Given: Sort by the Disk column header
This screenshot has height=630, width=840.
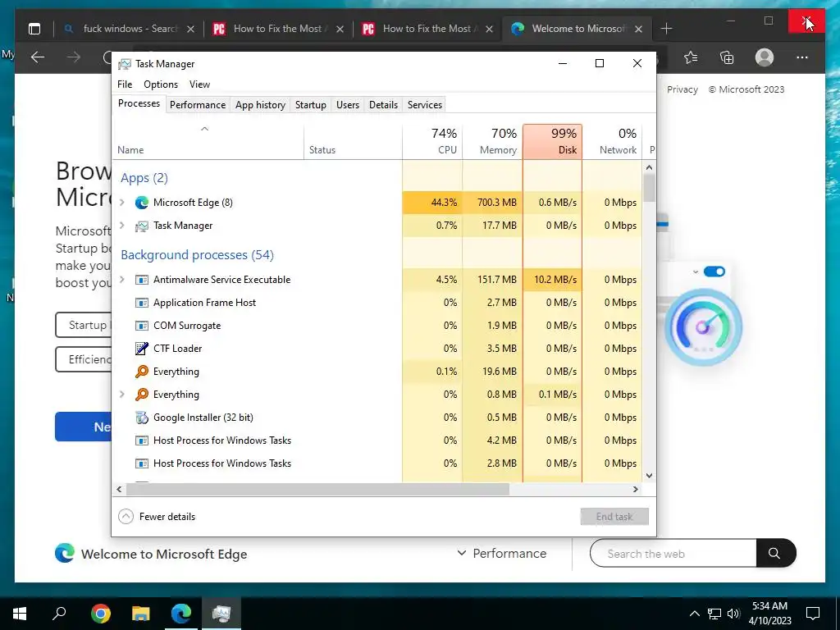Looking at the screenshot, I should click(x=552, y=141).
